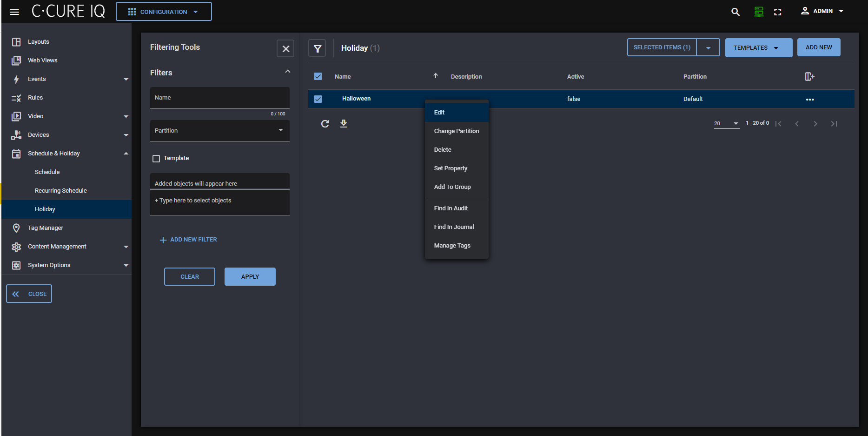
Task: Select Find In Journal menu option
Action: point(454,227)
